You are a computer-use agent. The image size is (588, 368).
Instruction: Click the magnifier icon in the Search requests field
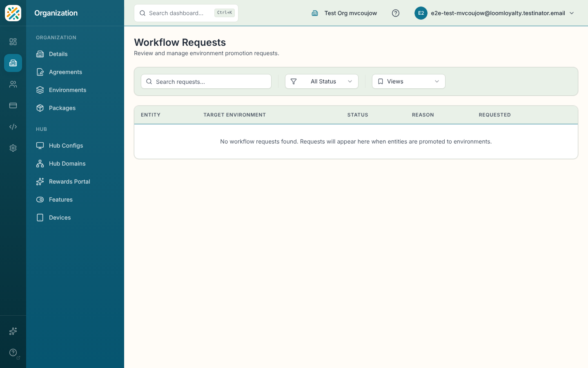[x=149, y=81]
